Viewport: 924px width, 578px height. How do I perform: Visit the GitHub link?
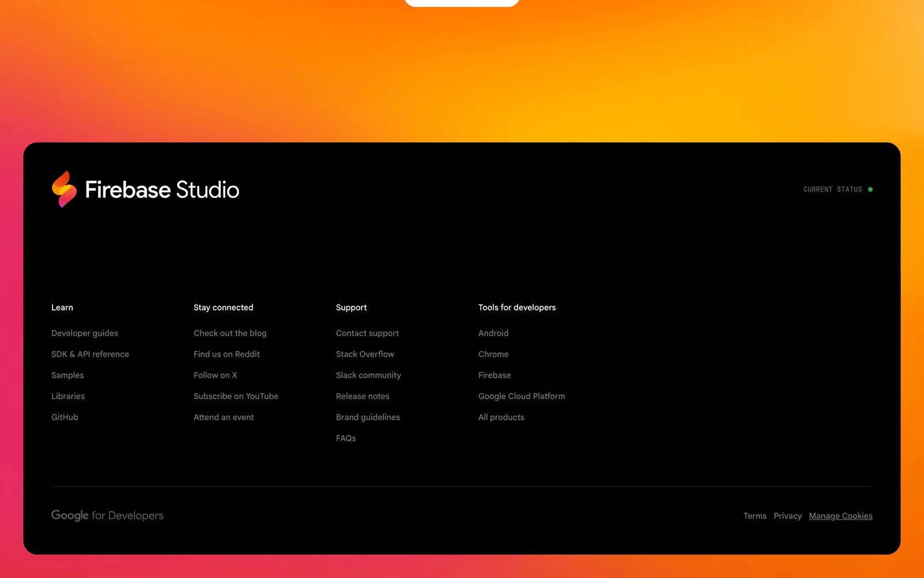[x=65, y=417]
